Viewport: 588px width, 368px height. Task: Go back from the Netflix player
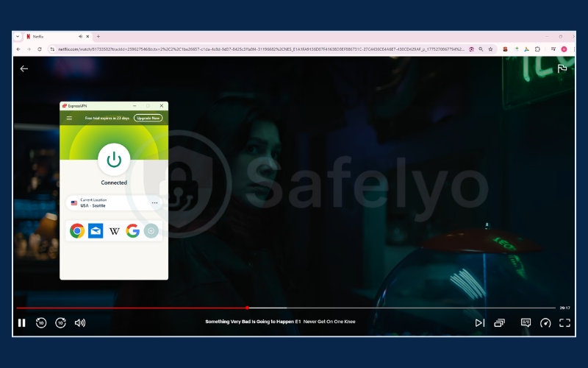coord(24,68)
